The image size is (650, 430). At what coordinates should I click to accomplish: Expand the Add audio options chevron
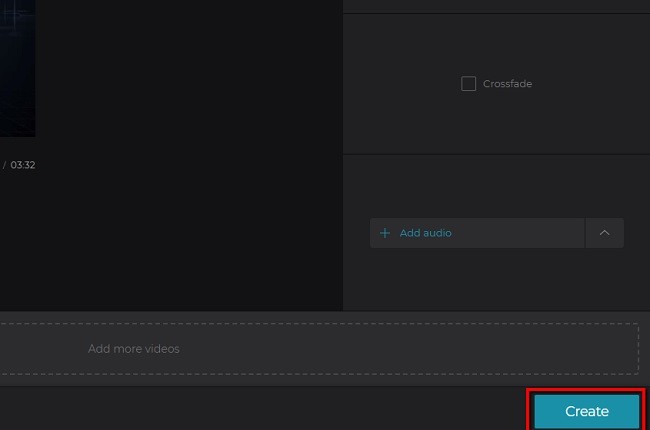604,233
